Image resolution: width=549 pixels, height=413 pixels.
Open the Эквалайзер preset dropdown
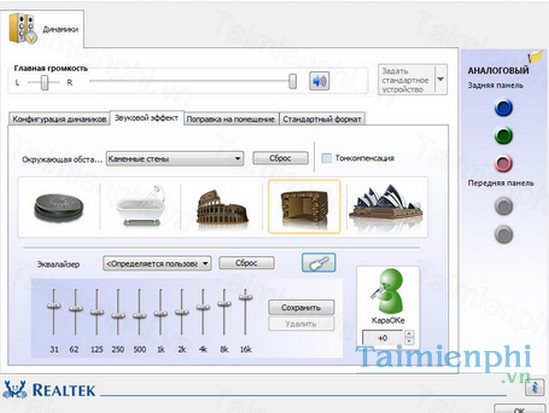(157, 263)
